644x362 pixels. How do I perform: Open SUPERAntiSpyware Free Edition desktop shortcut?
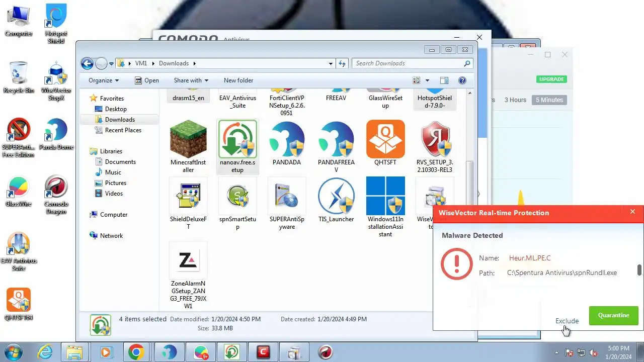click(19, 137)
